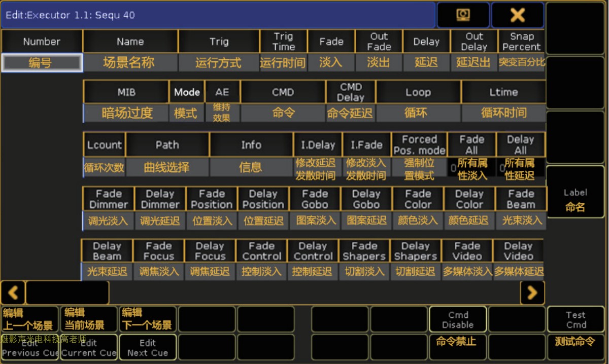Open the Path column selector

167,145
